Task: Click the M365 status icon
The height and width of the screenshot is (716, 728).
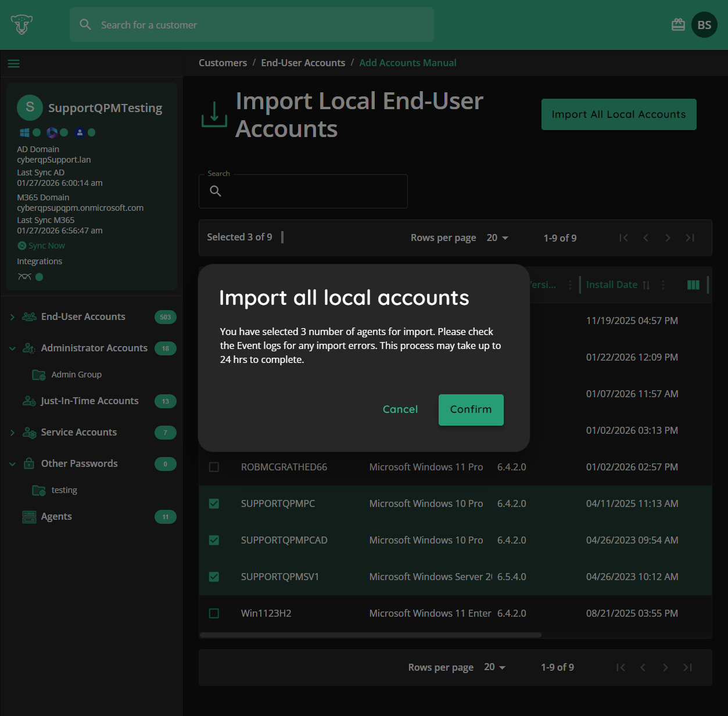Action: (52, 133)
